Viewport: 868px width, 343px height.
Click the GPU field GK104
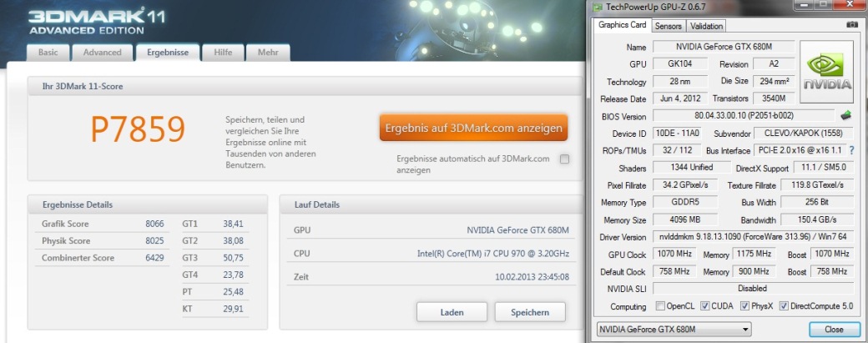point(679,63)
